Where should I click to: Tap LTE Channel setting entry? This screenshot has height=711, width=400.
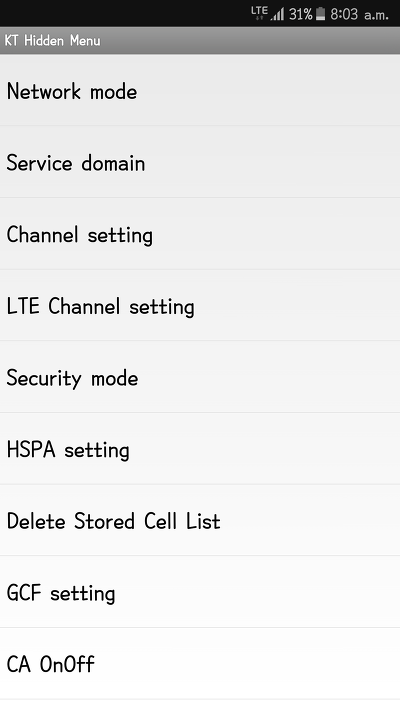tap(200, 305)
